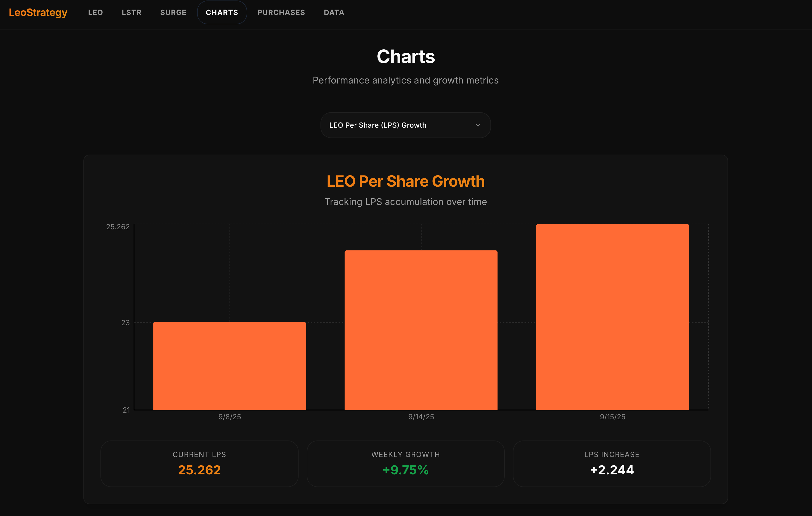The width and height of the screenshot is (812, 516).
Task: Navigate to the PURCHASES page
Action: point(281,12)
